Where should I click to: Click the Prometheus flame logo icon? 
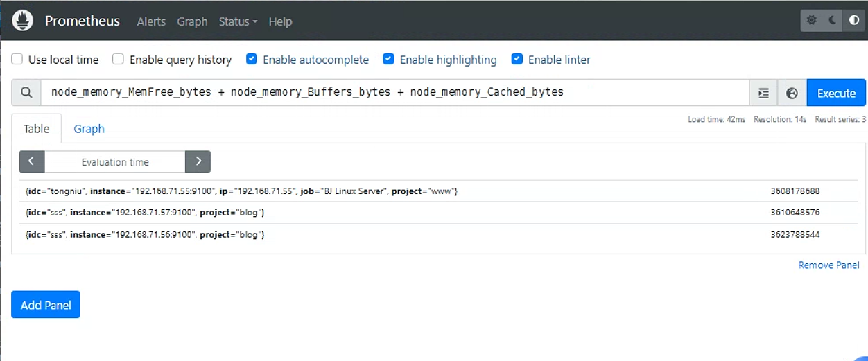click(x=23, y=21)
